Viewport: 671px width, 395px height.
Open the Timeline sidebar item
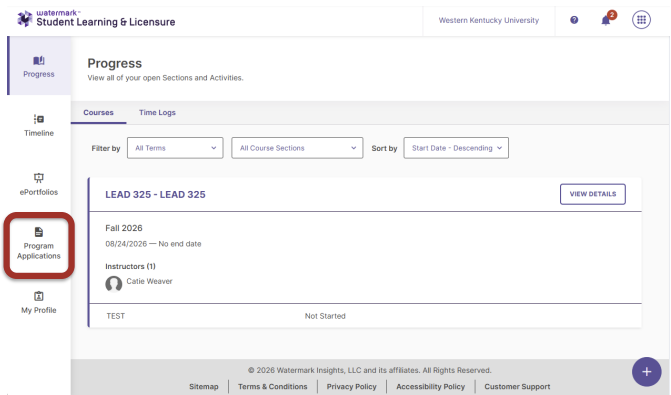pos(39,125)
